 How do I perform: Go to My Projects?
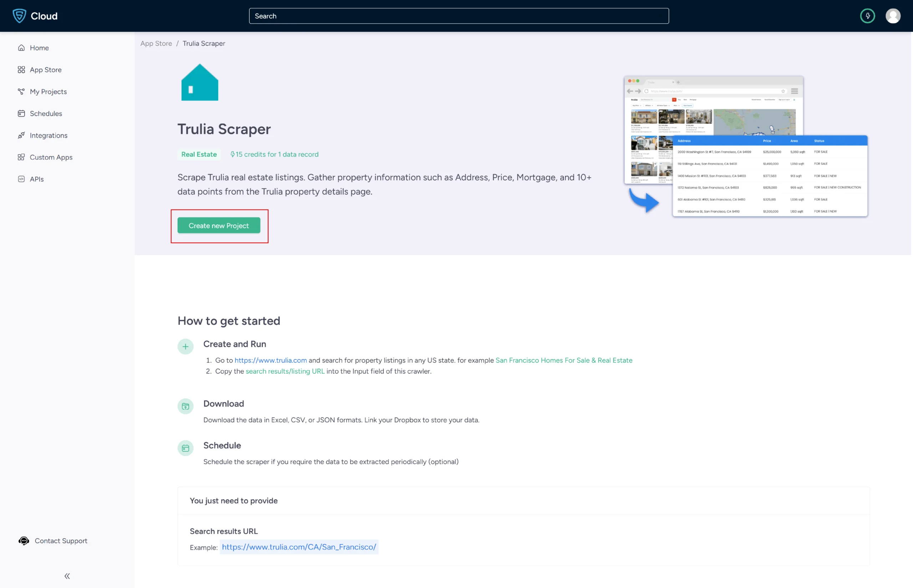(x=49, y=92)
